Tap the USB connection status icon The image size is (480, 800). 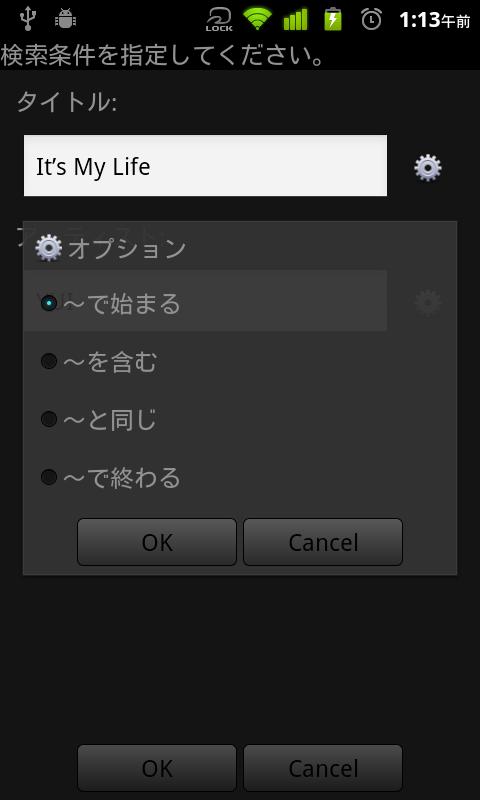click(27, 19)
